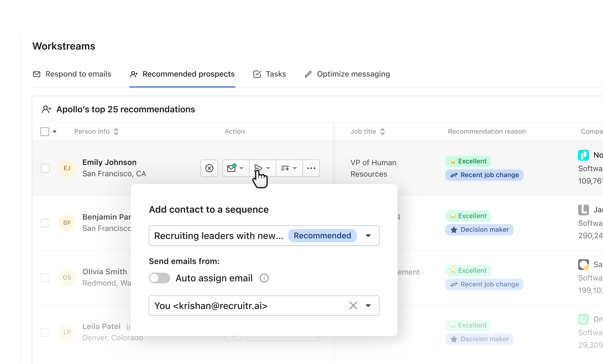Click the Recommendation reason column header
The image size is (603, 364).
click(487, 131)
